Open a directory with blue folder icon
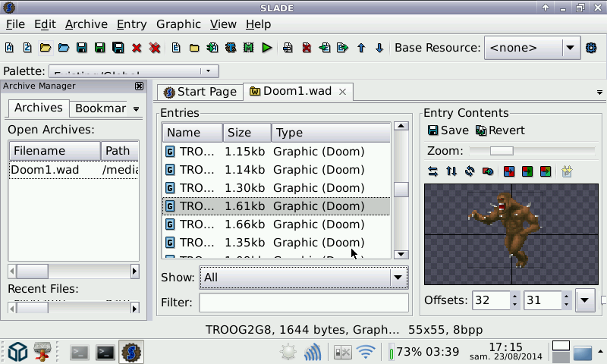The image size is (607, 364). pyautogui.click(x=64, y=48)
